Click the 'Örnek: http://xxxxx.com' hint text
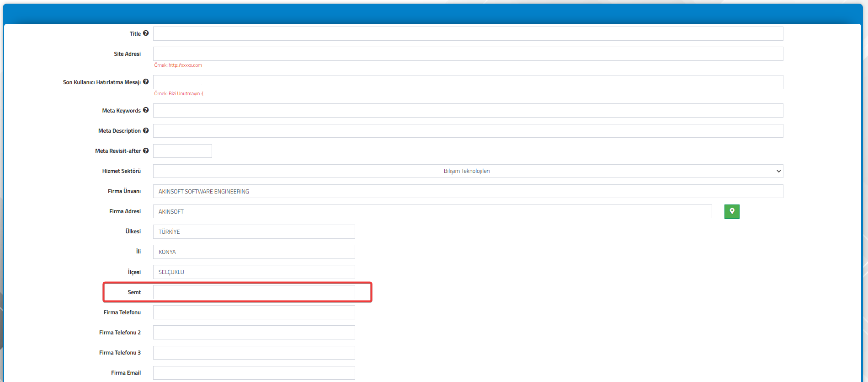Image resolution: width=868 pixels, height=382 pixels. 178,65
